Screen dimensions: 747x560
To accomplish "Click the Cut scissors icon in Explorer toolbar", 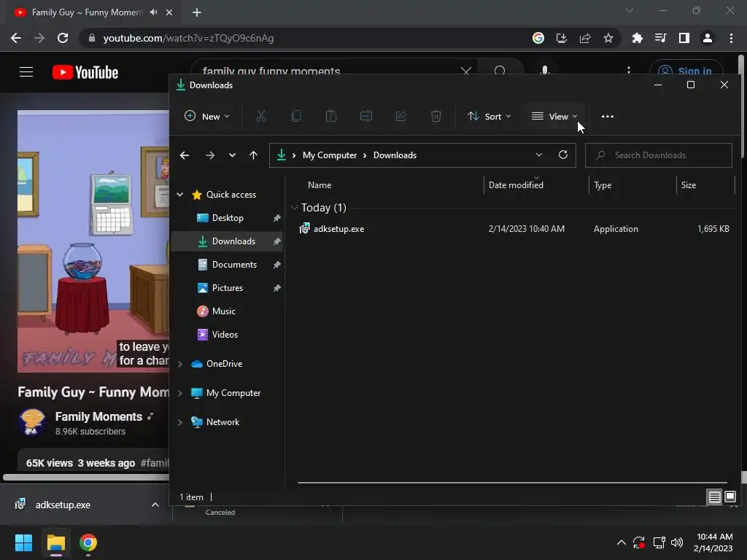I will [x=261, y=116].
